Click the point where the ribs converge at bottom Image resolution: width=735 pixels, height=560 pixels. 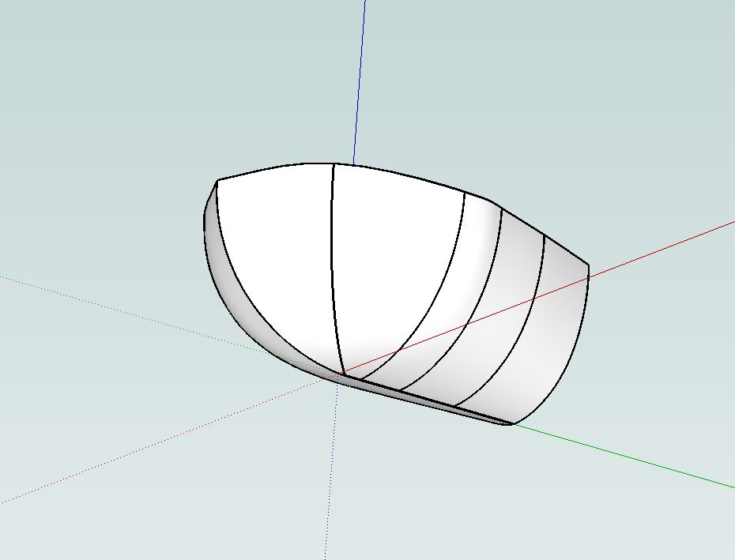pos(342,372)
